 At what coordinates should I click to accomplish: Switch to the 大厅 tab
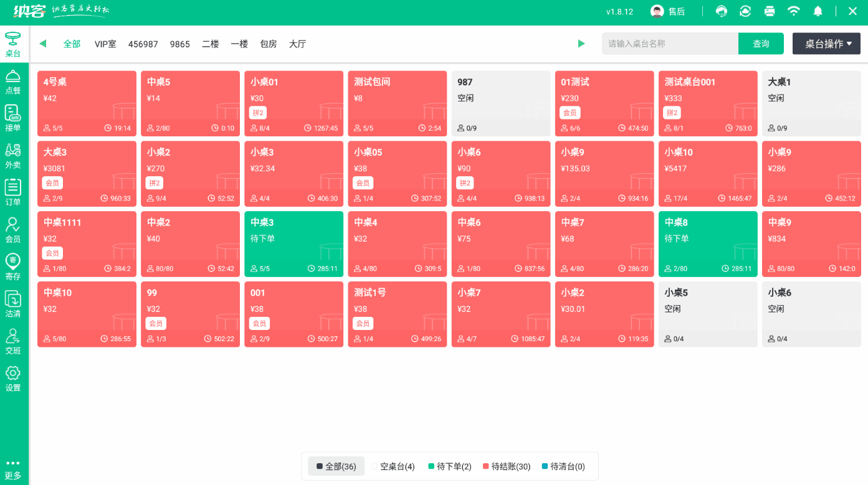coord(297,44)
